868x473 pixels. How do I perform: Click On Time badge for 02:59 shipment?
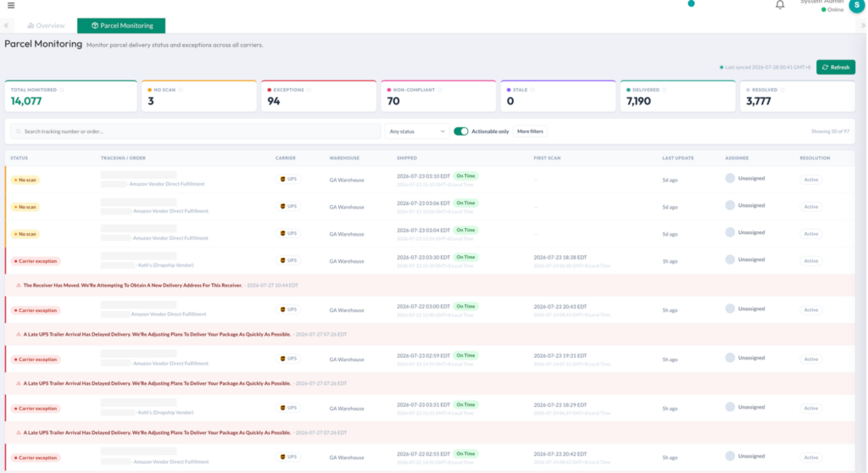[465, 355]
